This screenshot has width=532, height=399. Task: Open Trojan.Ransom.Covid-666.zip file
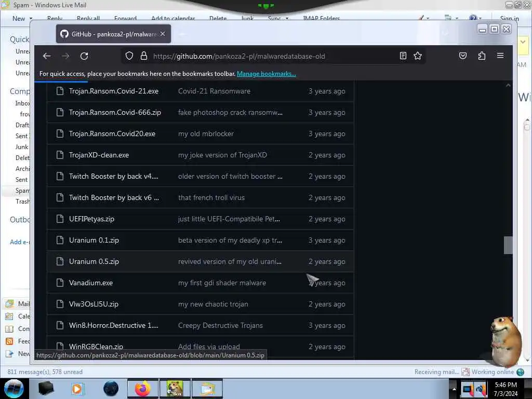115,112
